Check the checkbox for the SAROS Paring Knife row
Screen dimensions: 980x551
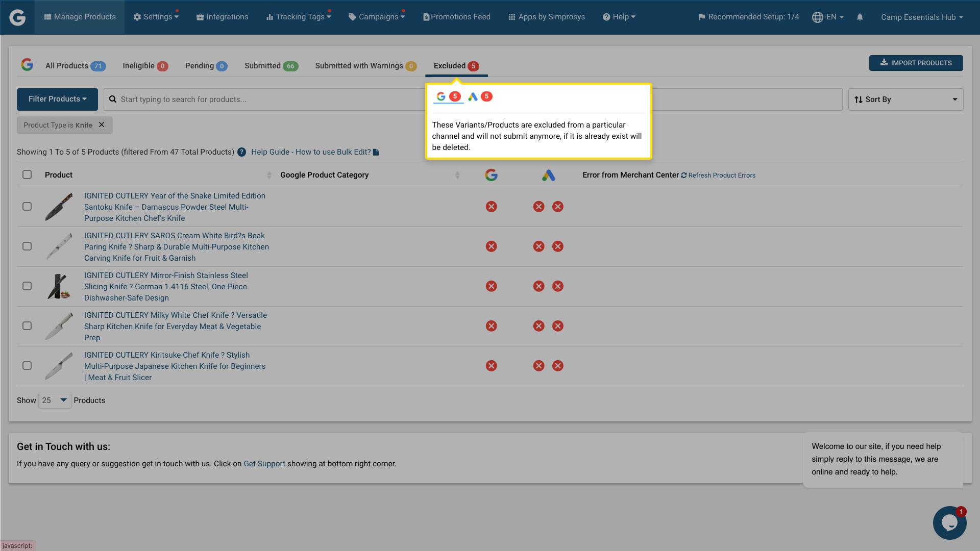click(27, 246)
